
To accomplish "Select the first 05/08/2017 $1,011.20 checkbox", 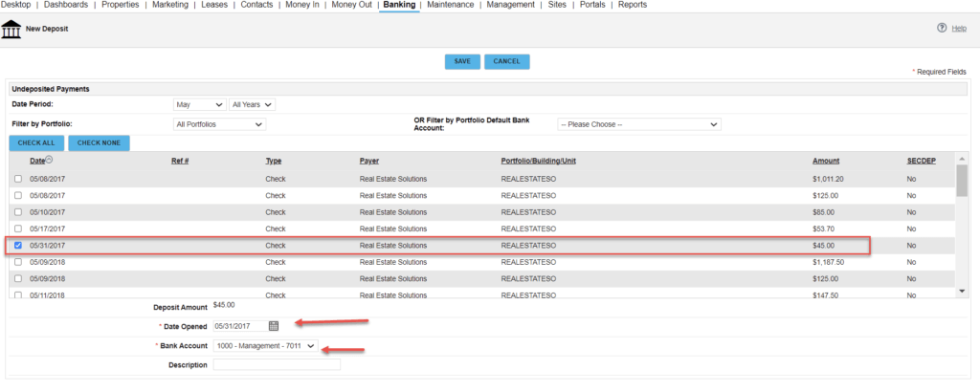I will coord(18,179).
